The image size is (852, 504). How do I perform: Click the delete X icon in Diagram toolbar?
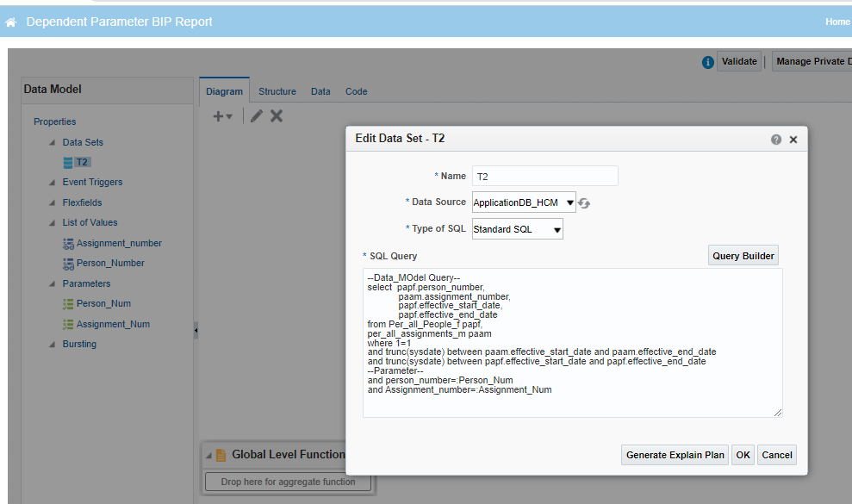coord(277,116)
